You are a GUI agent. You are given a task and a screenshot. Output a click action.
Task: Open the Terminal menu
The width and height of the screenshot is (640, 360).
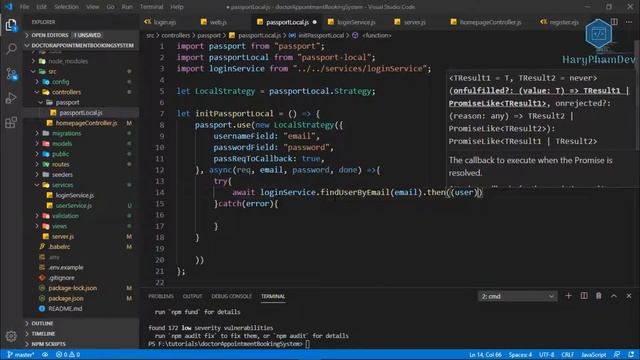(151, 7)
